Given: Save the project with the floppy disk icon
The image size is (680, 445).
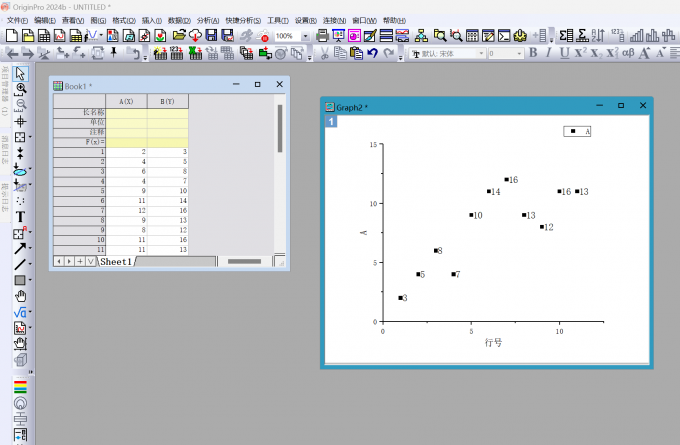Looking at the screenshot, I should click(x=211, y=36).
